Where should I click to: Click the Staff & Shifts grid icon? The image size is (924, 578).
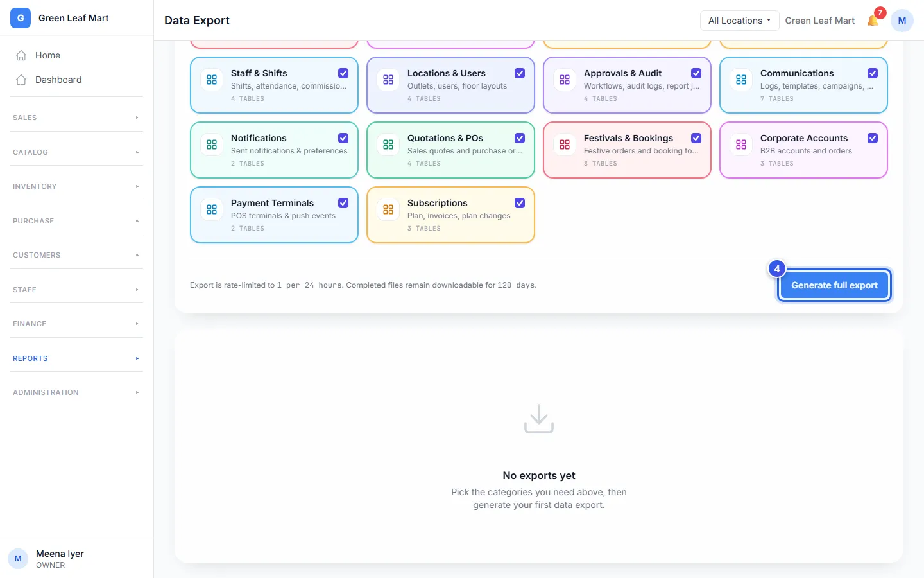point(212,80)
